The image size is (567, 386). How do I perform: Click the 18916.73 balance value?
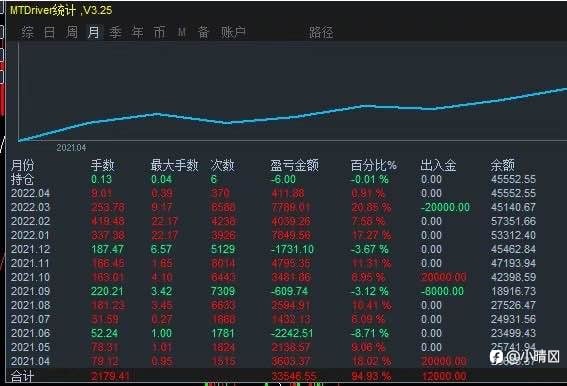coord(513,291)
